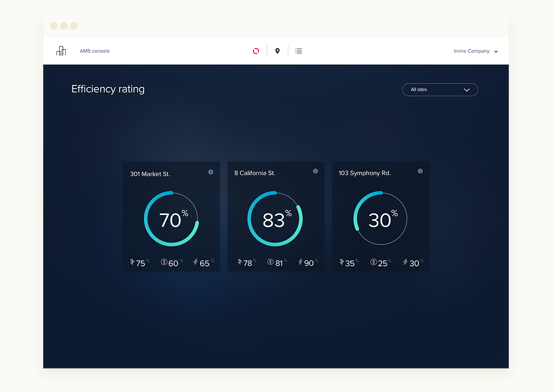
Task: Click the AMS console text link
Action: (95, 51)
